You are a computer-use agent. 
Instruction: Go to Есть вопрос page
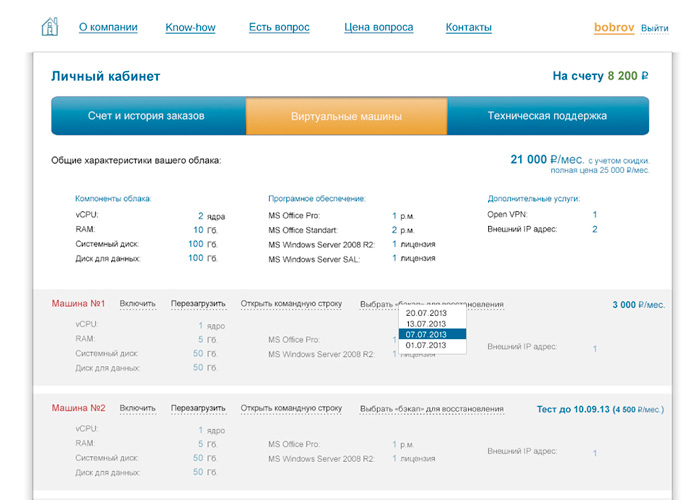(279, 27)
